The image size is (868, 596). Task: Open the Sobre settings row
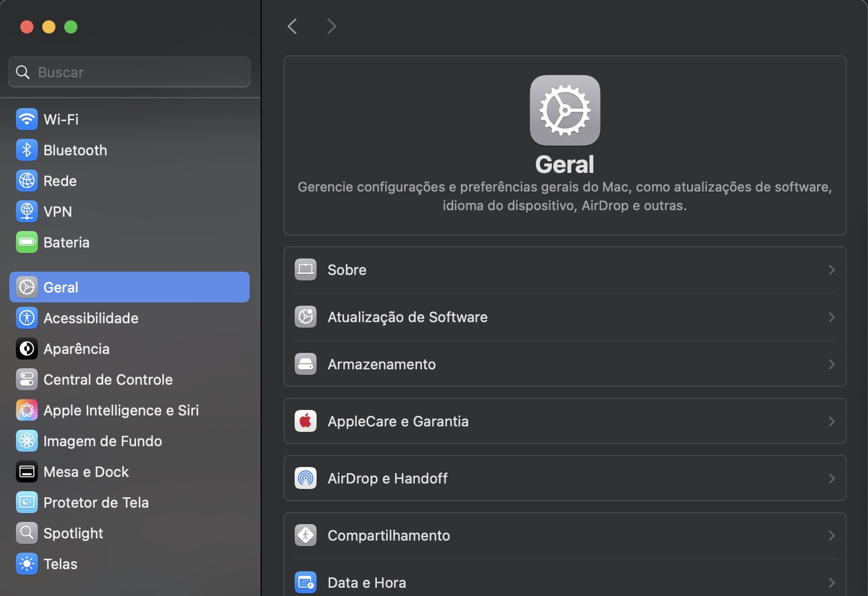565,269
